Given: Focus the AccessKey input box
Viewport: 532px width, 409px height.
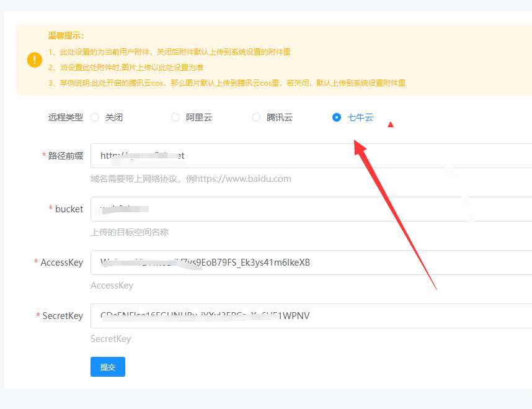Looking at the screenshot, I should [310, 263].
